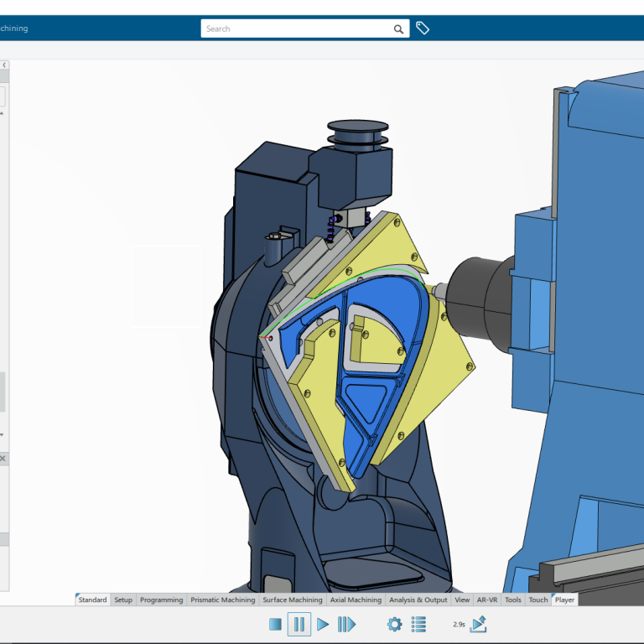Viewport: 644px width, 644px height.
Task: Open simulation settings gear
Action: [394, 624]
